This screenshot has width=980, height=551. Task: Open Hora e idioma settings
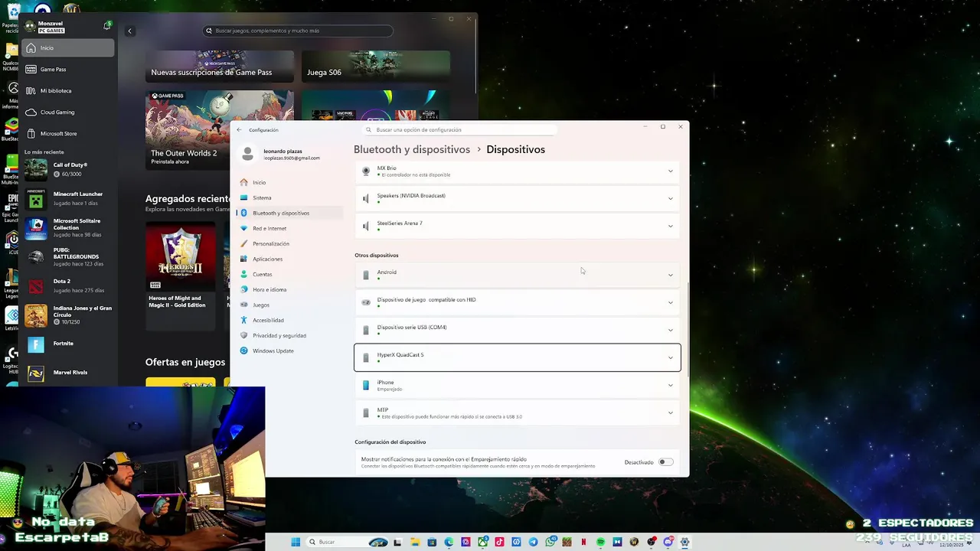(x=289, y=289)
